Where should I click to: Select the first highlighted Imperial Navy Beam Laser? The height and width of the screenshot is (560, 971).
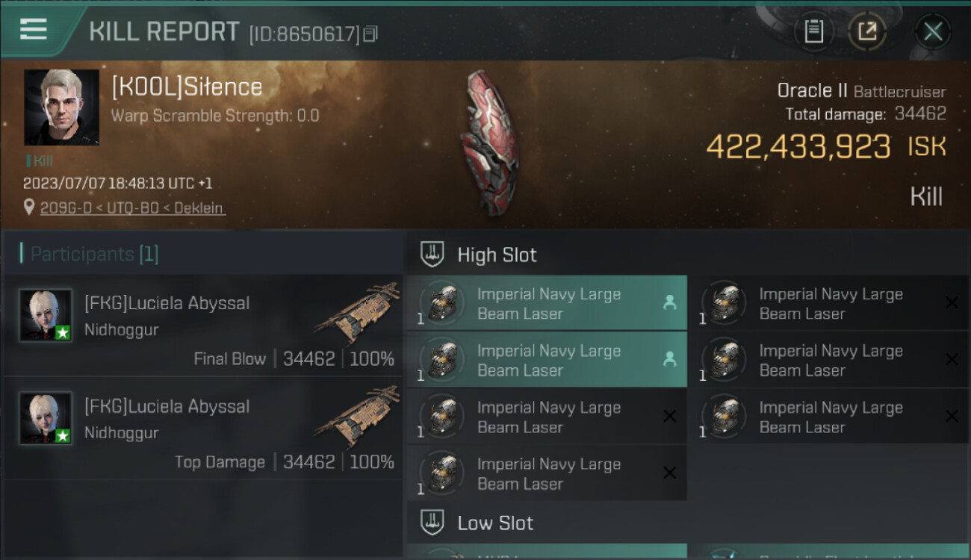click(547, 303)
